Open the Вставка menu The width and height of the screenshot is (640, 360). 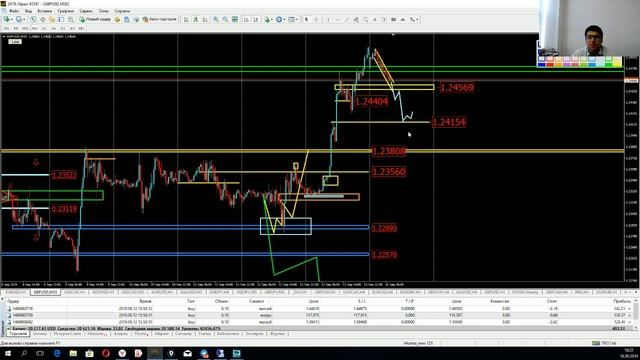(x=45, y=11)
